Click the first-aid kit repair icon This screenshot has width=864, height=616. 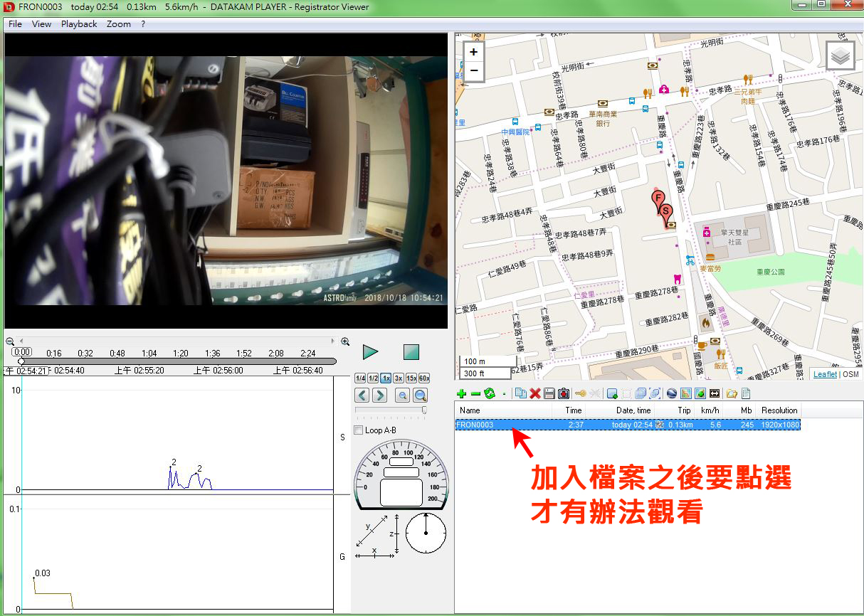[564, 393]
